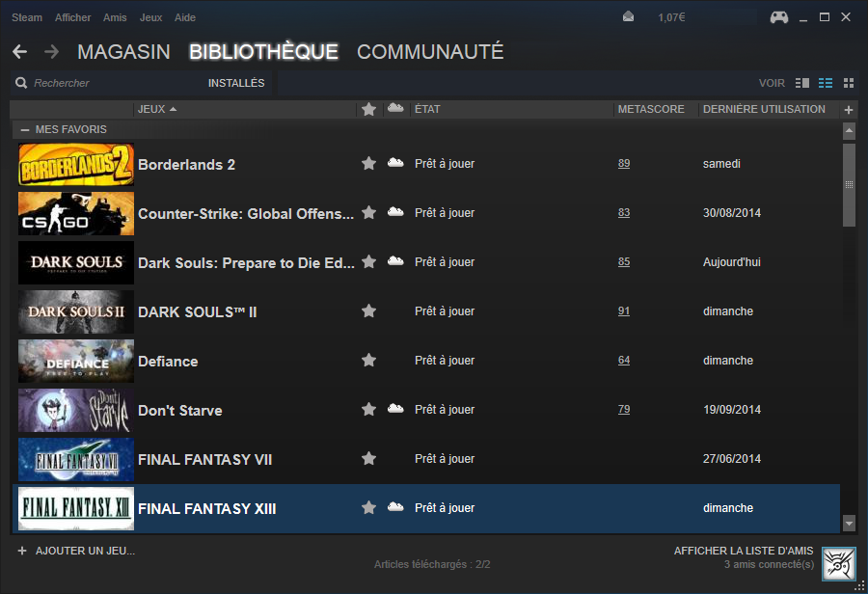
Task: Toggle favorite star for Defiance
Action: coord(368,361)
